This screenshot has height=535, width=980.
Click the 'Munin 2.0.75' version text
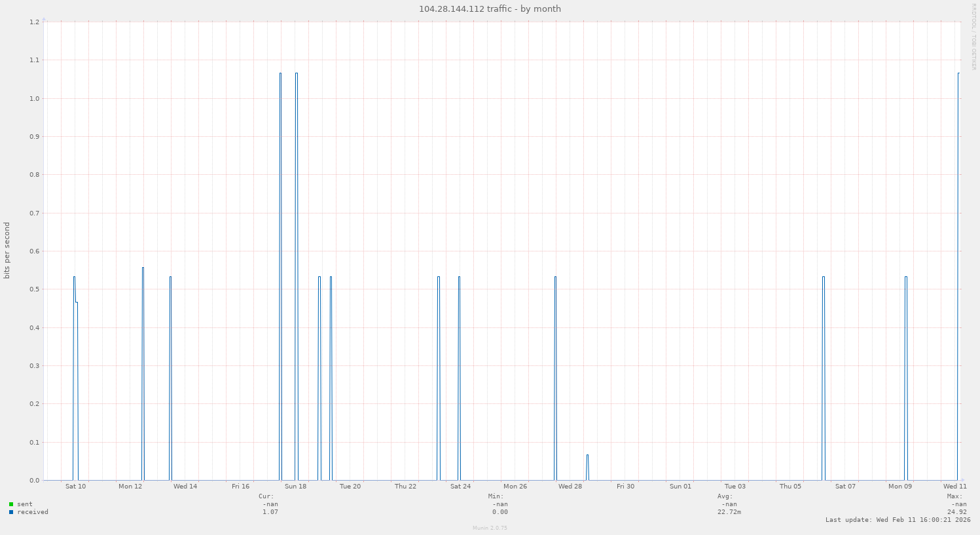point(490,528)
